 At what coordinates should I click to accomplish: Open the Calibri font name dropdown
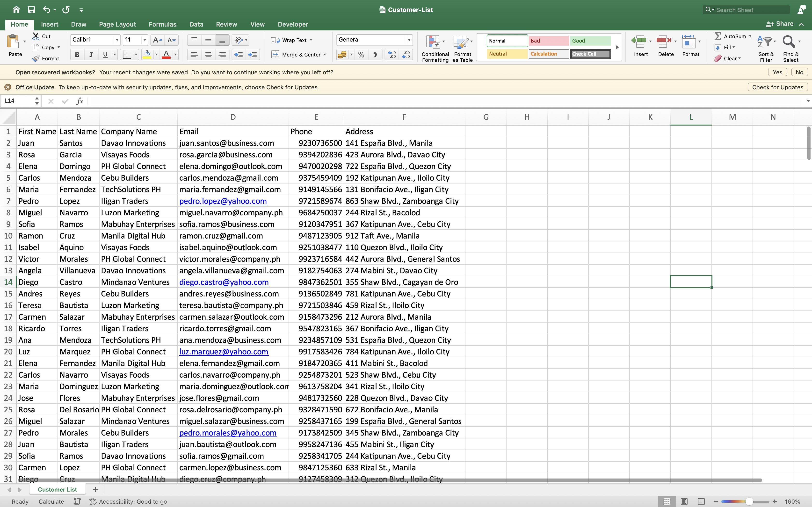point(117,40)
